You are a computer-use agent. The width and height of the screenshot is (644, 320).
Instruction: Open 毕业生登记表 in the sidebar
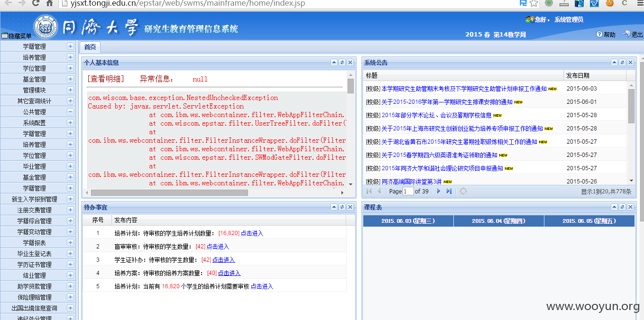point(35,254)
